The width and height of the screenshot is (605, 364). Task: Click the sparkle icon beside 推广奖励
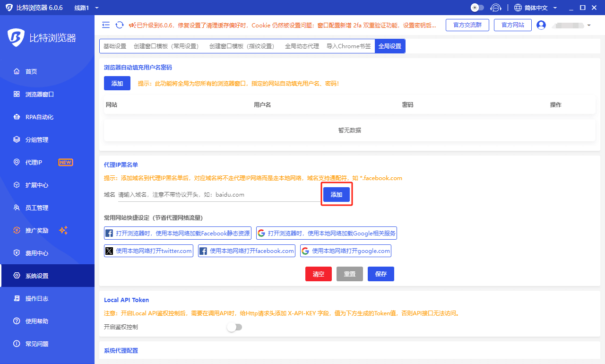[63, 230]
